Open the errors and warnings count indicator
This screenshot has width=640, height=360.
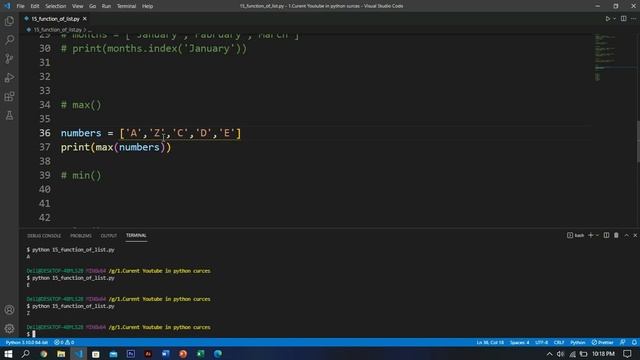tap(64, 342)
